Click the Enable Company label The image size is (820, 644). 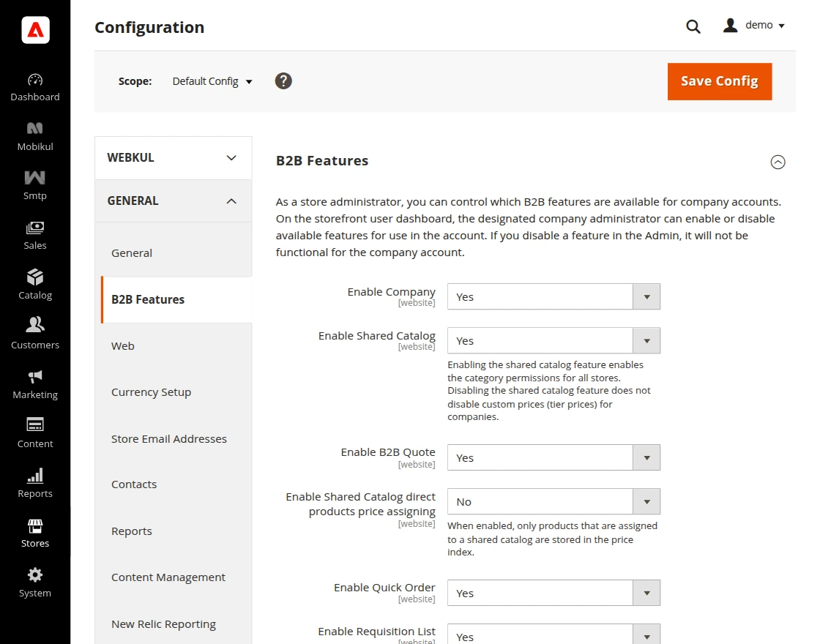pos(391,292)
